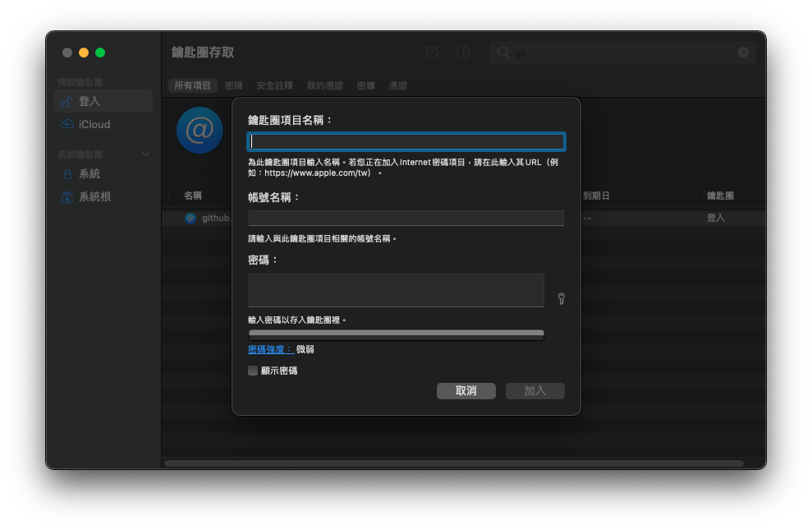The width and height of the screenshot is (812, 530).
Task: Show the 密鑰 tab
Action: click(365, 85)
